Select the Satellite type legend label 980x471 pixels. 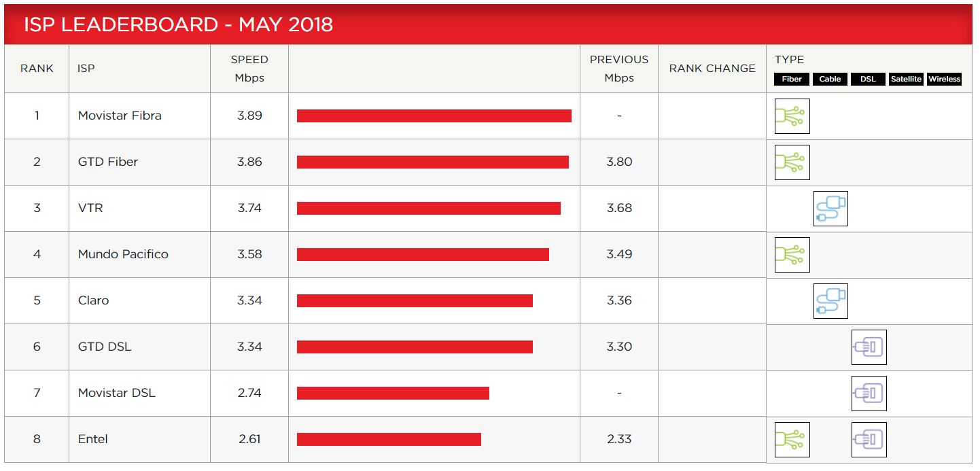click(906, 80)
